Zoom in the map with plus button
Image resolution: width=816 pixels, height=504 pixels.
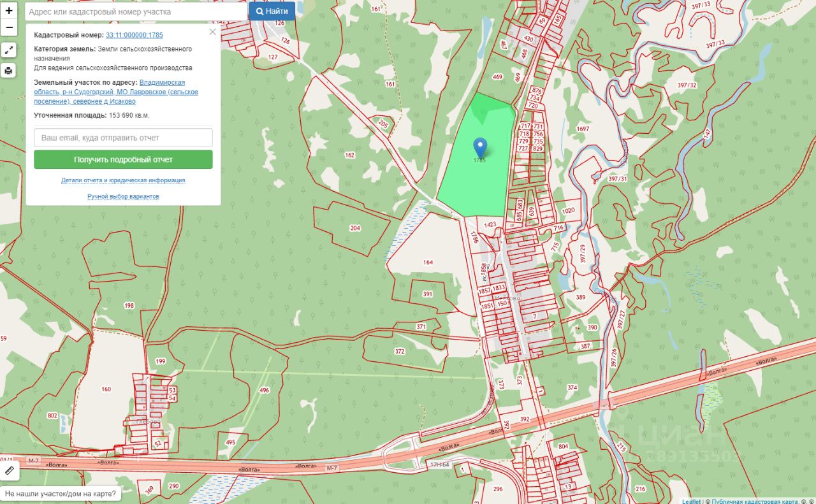pos(9,11)
